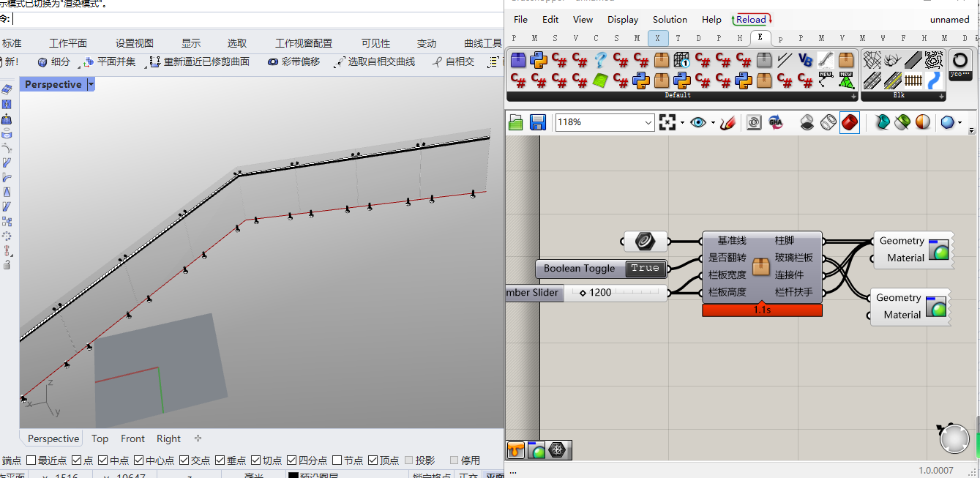Click the Number Slider 1200 track
The width and height of the screenshot is (980, 478).
click(637, 293)
